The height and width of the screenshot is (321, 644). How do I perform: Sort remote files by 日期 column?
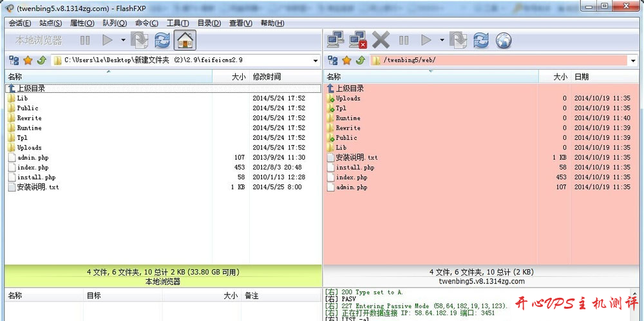coord(605,77)
